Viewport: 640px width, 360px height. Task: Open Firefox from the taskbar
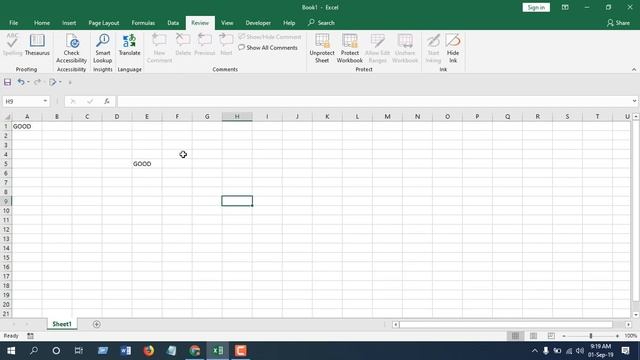149,351
